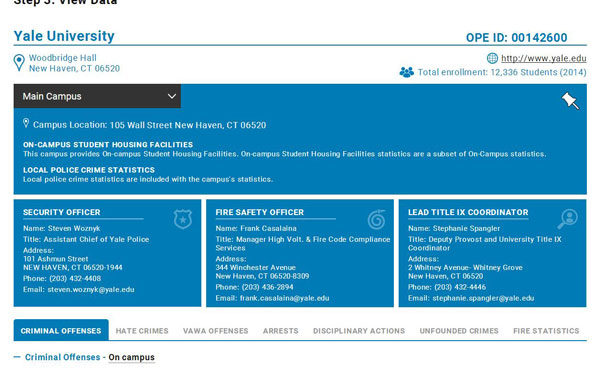View the Fire Statistics tab
Screen dimensions: 600x370
point(546,331)
